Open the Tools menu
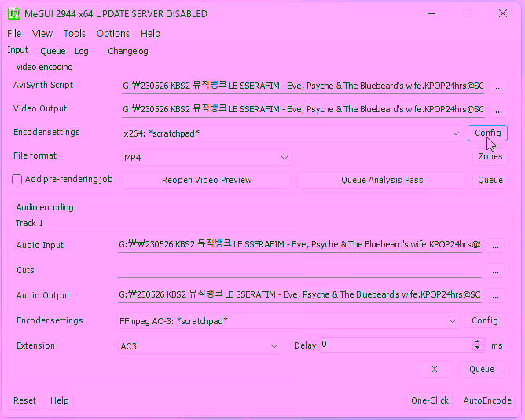The width and height of the screenshot is (525, 420). pos(75,34)
